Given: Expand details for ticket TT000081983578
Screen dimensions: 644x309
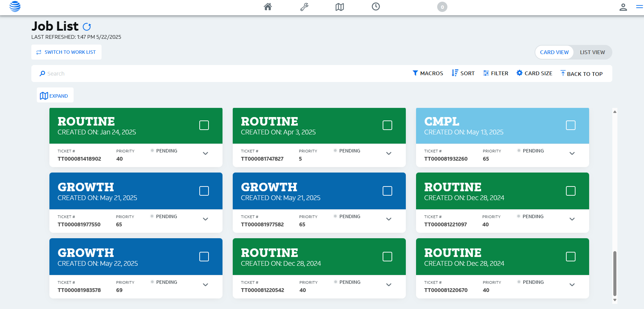Looking at the screenshot, I should pos(205,285).
